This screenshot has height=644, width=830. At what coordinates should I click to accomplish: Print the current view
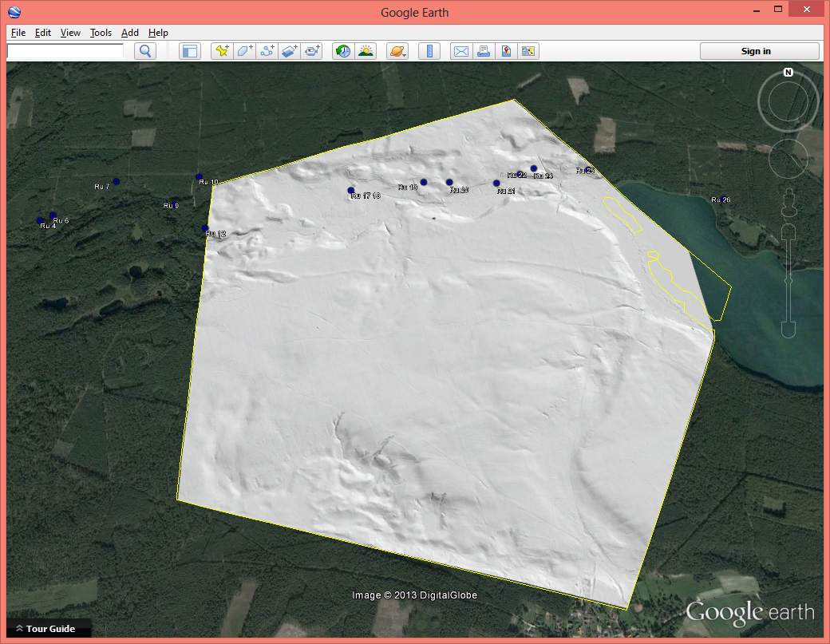point(484,51)
